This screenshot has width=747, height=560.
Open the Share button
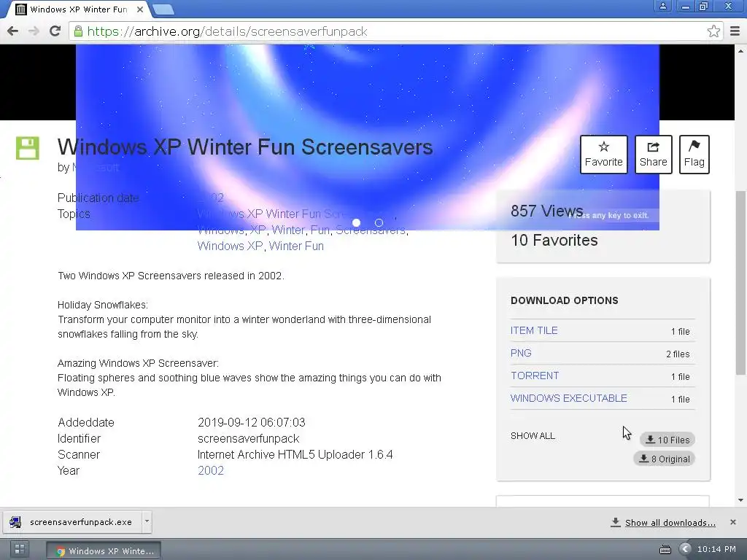pos(653,155)
